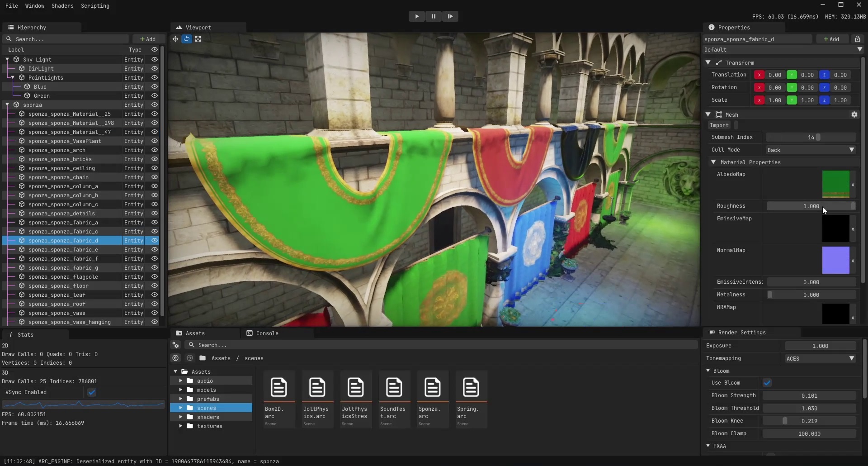Open the Shaders menu

[62, 6]
